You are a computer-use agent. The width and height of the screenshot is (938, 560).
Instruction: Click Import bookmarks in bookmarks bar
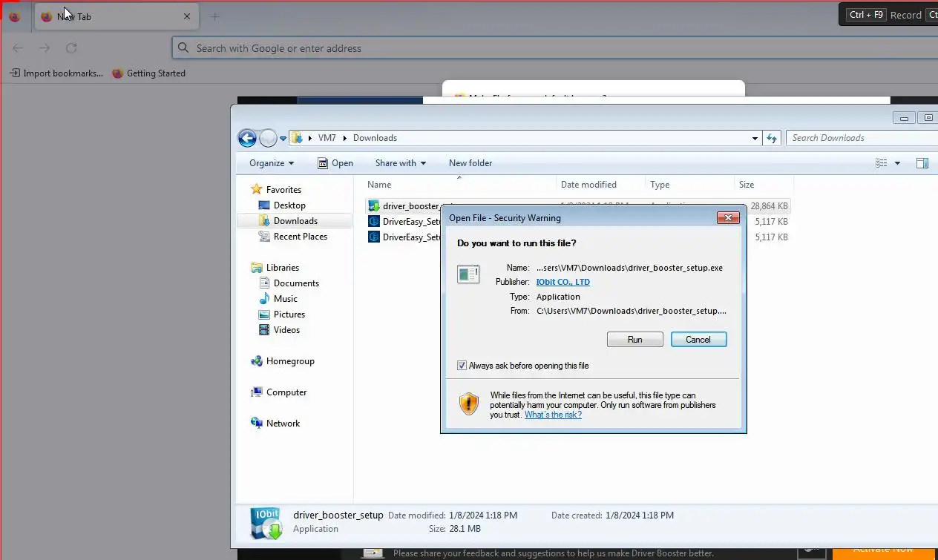[56, 73]
